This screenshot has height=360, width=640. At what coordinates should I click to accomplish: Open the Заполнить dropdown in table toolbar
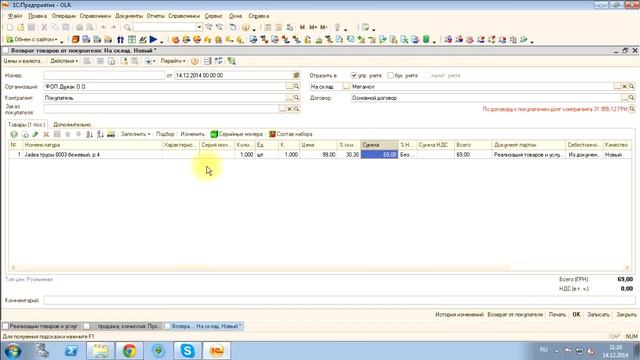[x=135, y=134]
